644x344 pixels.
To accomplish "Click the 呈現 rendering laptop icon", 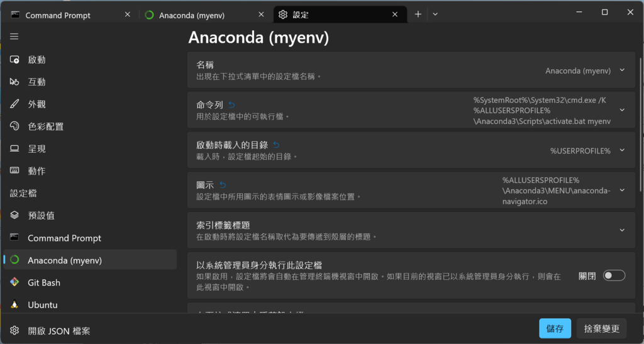I will [14, 148].
